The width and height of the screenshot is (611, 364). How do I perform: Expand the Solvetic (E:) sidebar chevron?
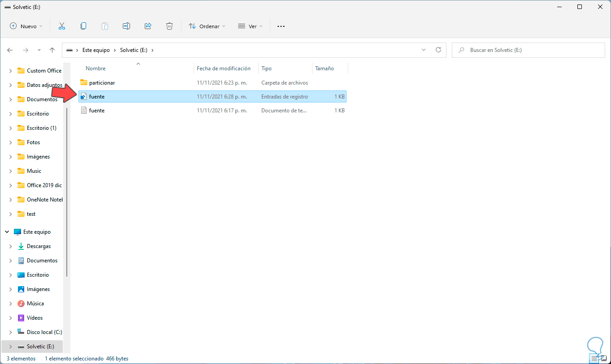coord(10,347)
